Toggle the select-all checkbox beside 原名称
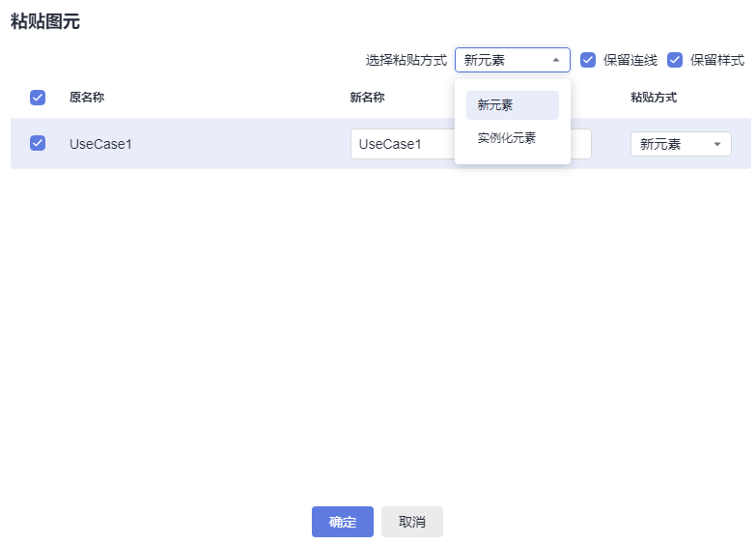The width and height of the screenshot is (756, 544). (x=38, y=98)
